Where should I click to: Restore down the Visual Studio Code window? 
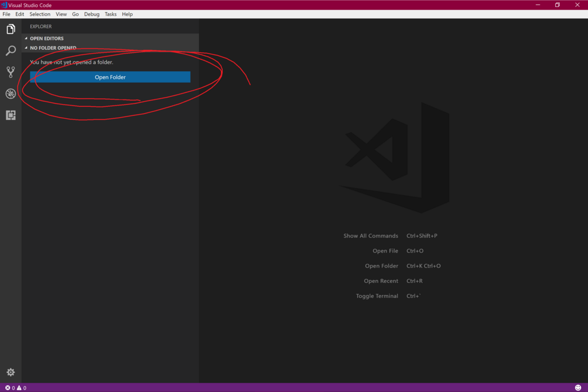(x=557, y=5)
